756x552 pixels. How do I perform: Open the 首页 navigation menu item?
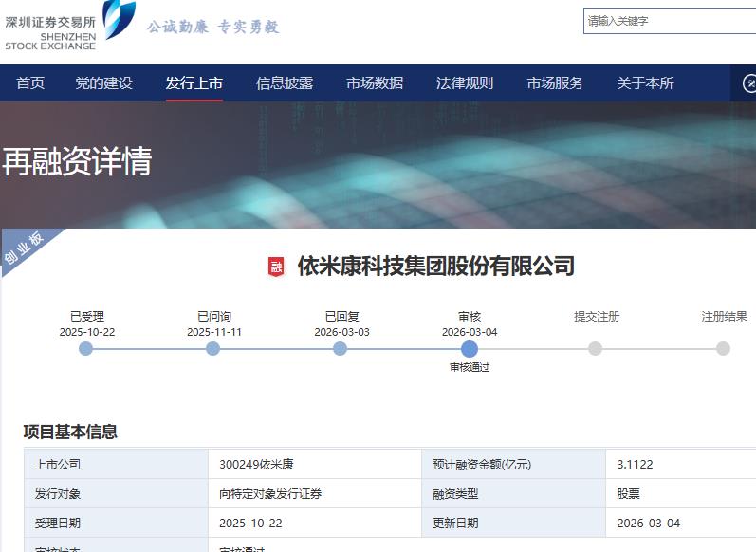pyautogui.click(x=30, y=83)
